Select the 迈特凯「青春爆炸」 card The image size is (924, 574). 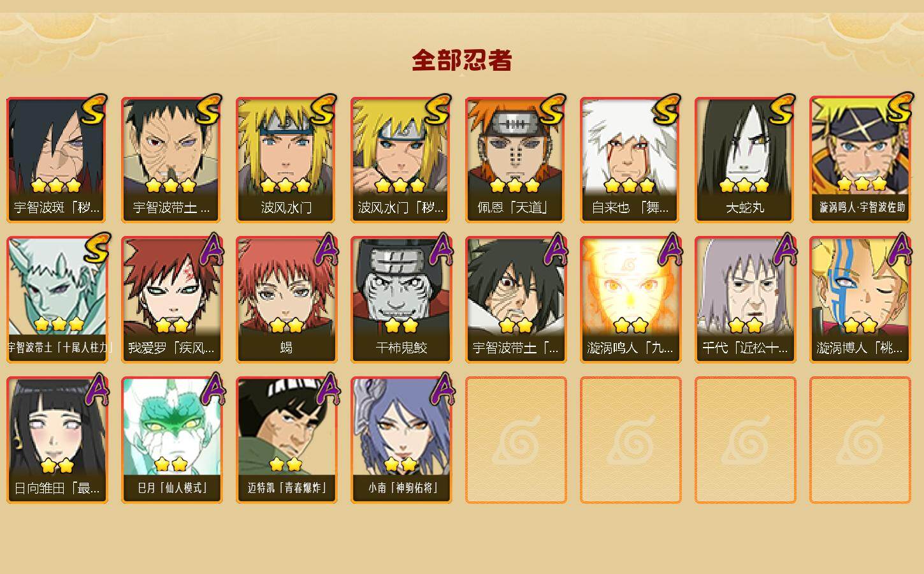tap(286, 440)
